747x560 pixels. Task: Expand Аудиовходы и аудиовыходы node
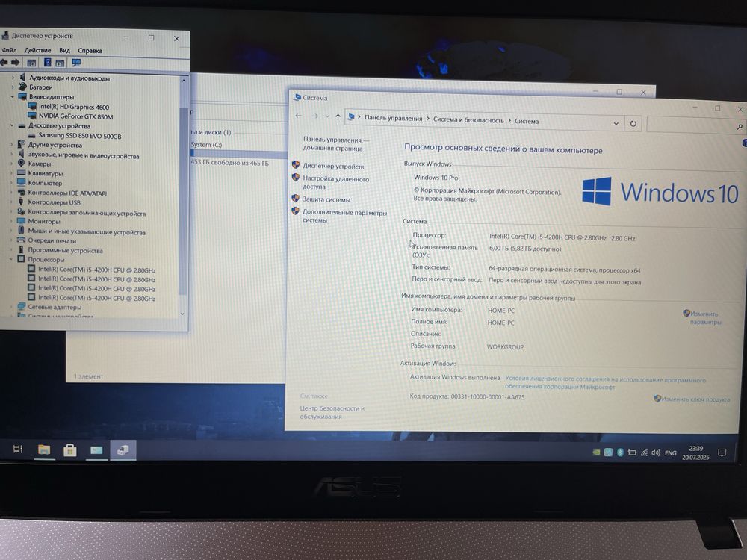point(13,77)
